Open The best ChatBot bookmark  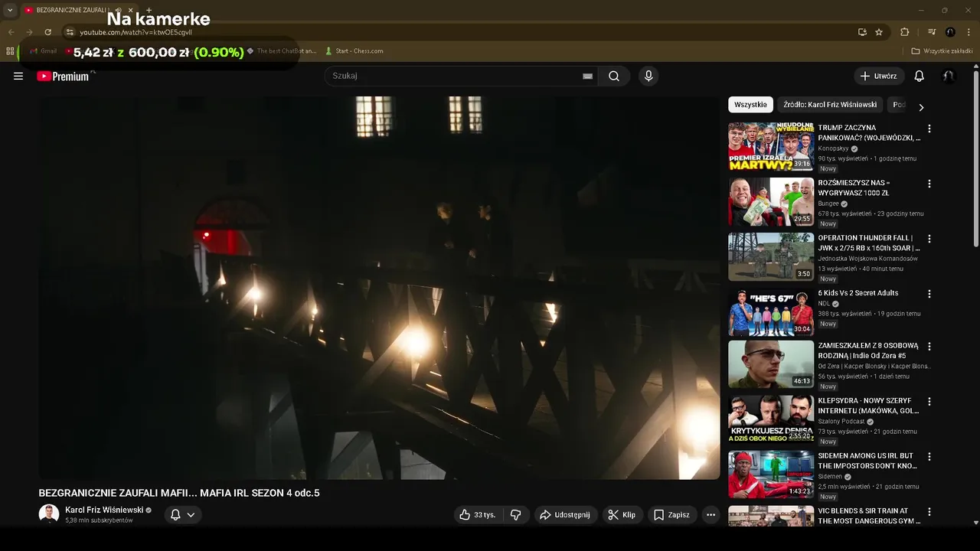point(281,51)
